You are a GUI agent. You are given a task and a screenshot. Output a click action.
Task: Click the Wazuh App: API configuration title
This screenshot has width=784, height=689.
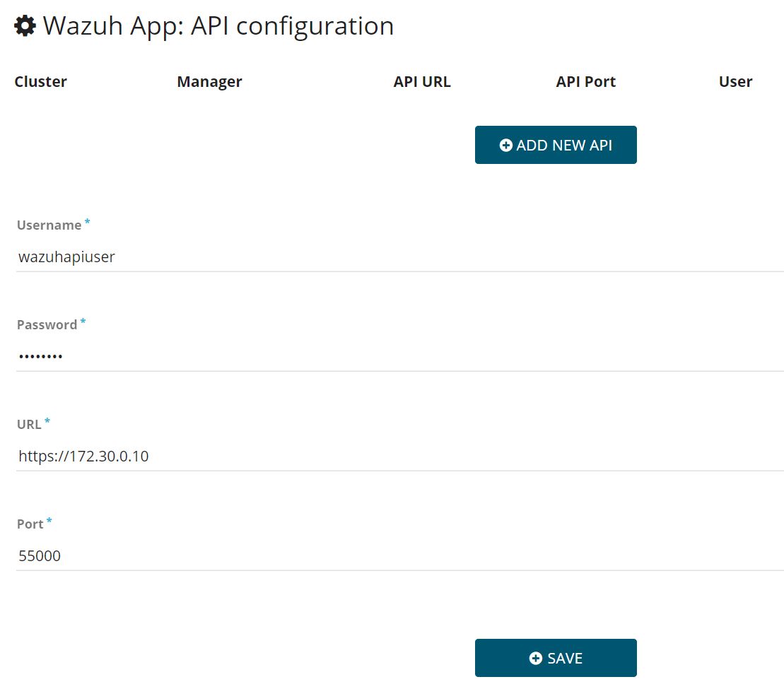pos(218,25)
